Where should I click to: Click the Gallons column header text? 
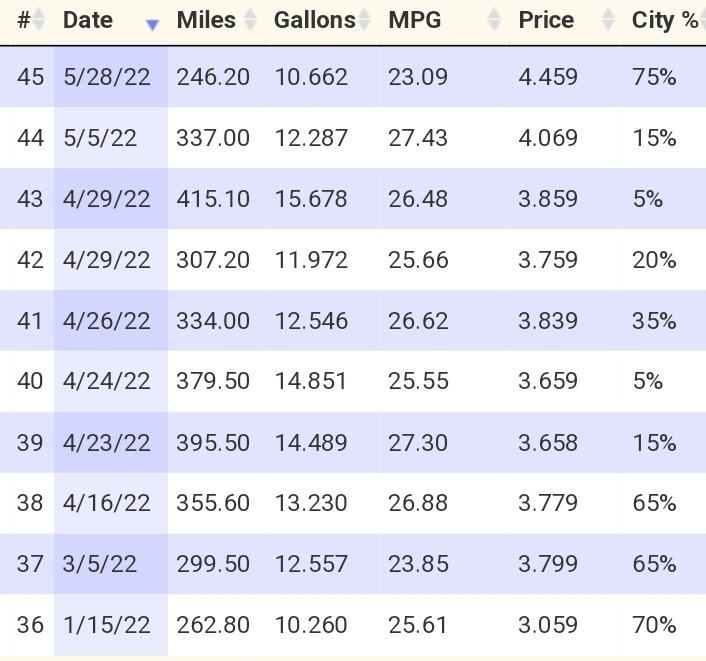(x=314, y=19)
